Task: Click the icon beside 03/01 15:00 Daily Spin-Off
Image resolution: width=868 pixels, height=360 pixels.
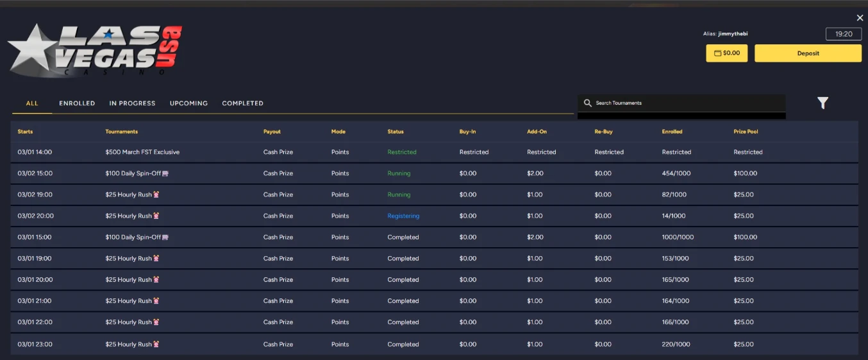Action: [x=165, y=237]
